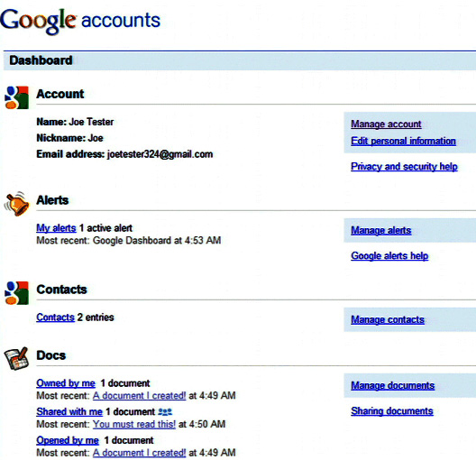This screenshot has width=476, height=460.
Task: Select the Manage contacts link
Action: [388, 319]
